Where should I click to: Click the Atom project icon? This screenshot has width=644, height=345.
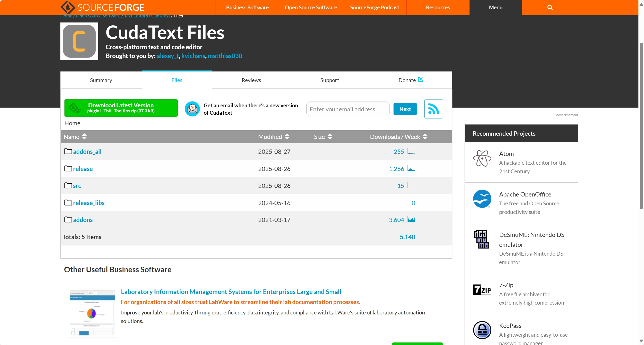tap(482, 158)
